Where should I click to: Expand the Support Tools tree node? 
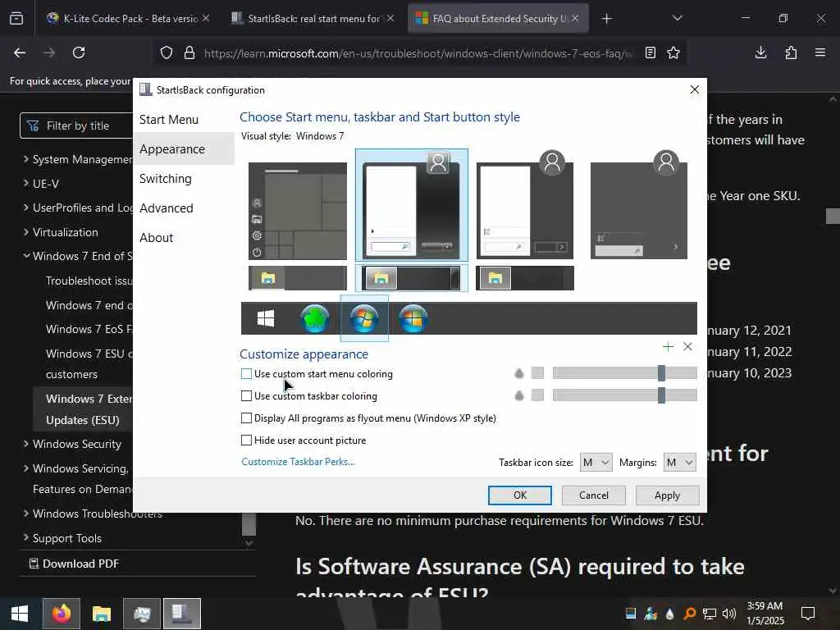(x=25, y=537)
